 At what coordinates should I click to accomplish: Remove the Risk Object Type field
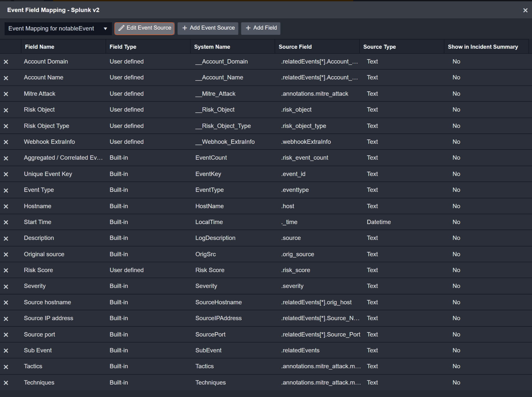[x=6, y=126]
